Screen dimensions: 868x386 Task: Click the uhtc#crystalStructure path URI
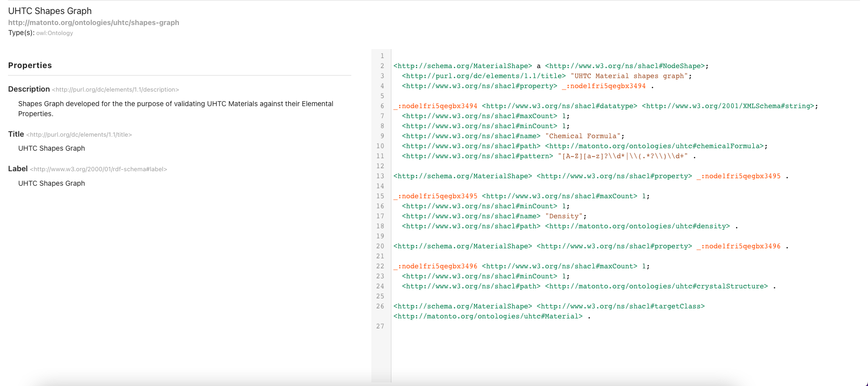point(656,286)
